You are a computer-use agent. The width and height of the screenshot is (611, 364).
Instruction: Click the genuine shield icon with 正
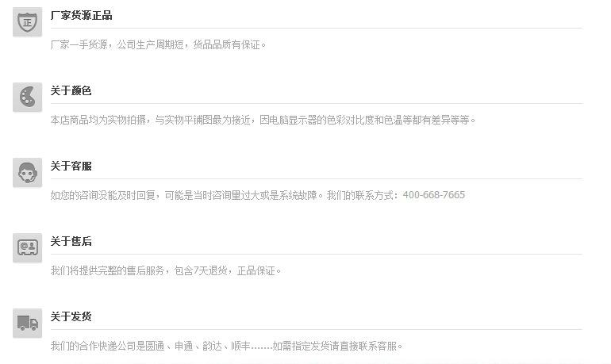[x=27, y=21]
